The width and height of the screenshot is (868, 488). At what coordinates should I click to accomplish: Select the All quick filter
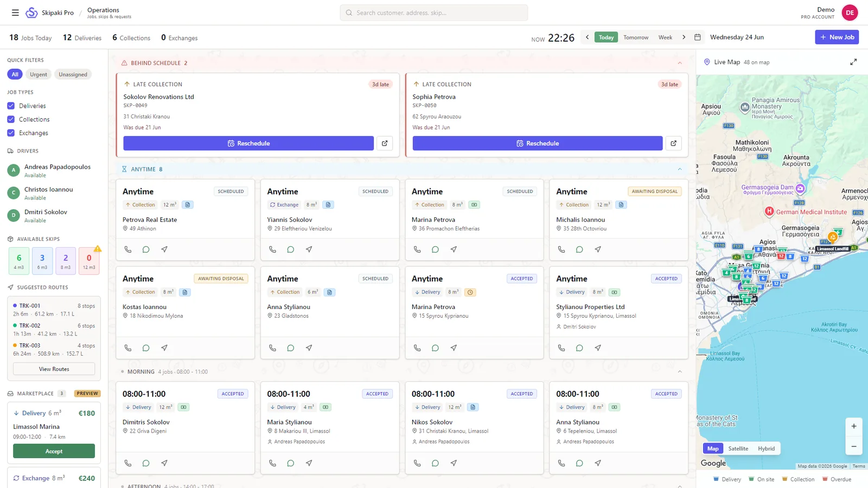pyautogui.click(x=15, y=74)
